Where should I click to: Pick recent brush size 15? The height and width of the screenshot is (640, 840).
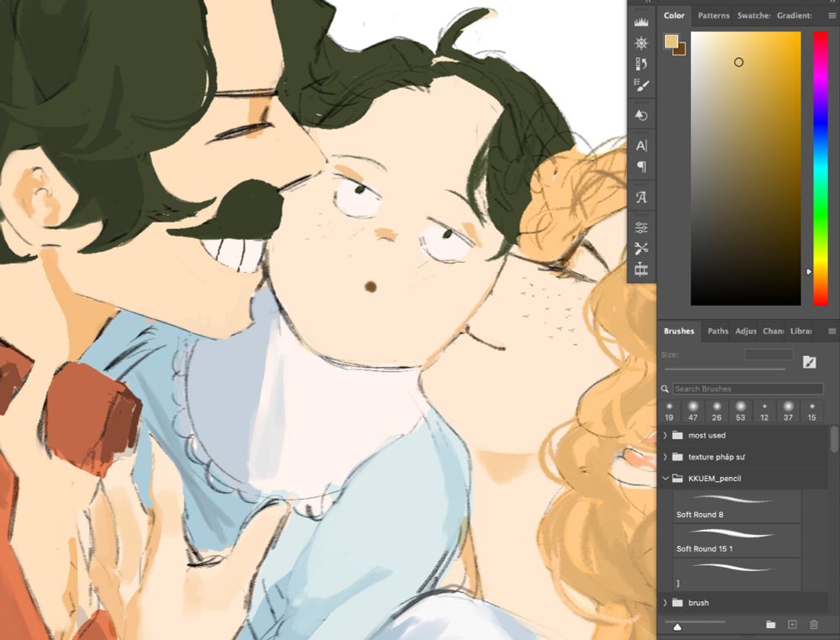[x=811, y=412]
